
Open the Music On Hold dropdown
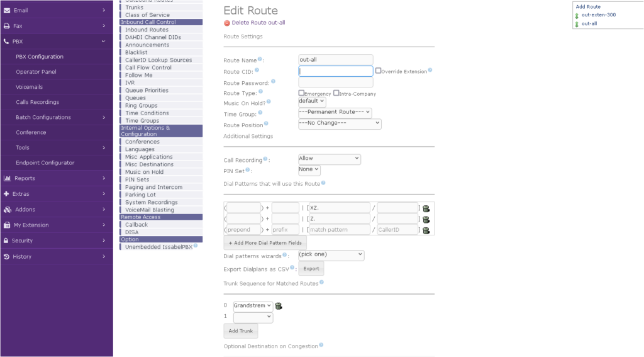pyautogui.click(x=312, y=101)
